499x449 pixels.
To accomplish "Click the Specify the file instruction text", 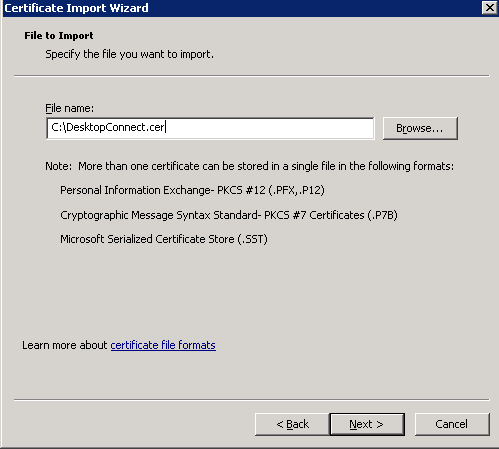I will click(129, 54).
